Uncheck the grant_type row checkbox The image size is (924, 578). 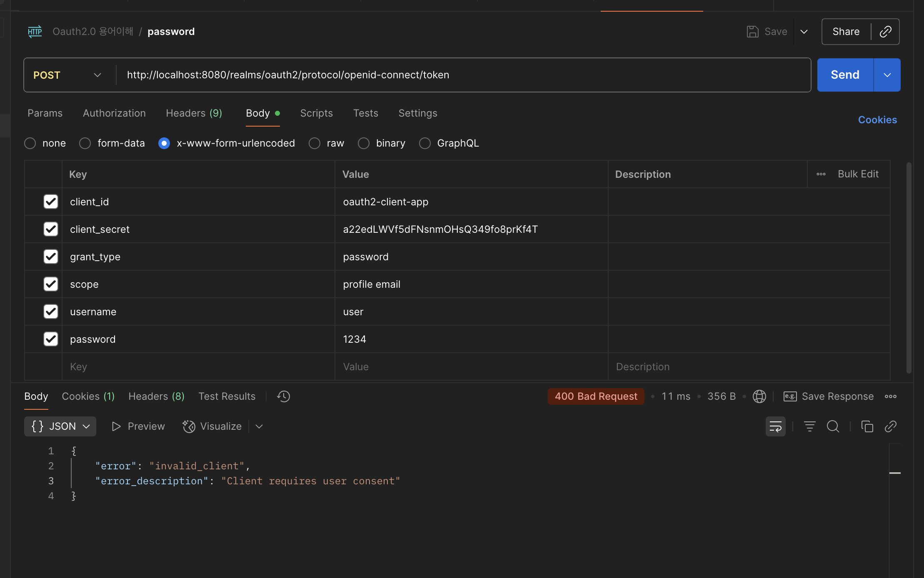point(51,257)
